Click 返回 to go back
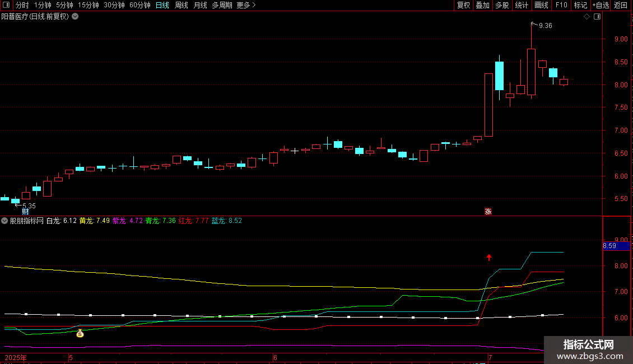 (x=621, y=5)
